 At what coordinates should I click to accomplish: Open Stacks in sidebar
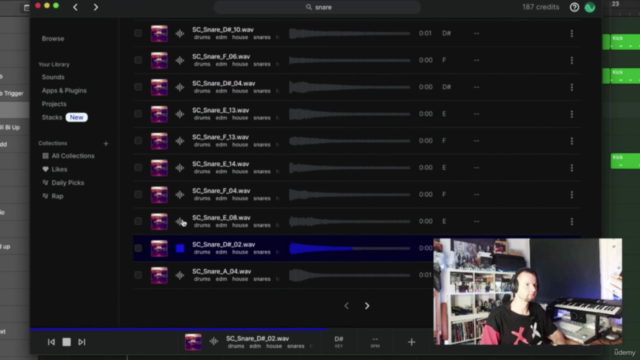tap(52, 118)
